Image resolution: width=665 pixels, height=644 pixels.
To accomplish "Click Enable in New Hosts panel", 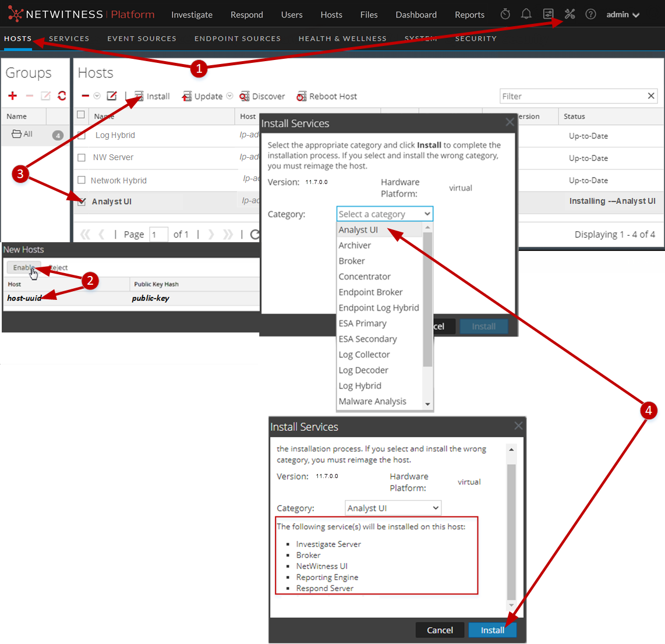I will pyautogui.click(x=24, y=268).
